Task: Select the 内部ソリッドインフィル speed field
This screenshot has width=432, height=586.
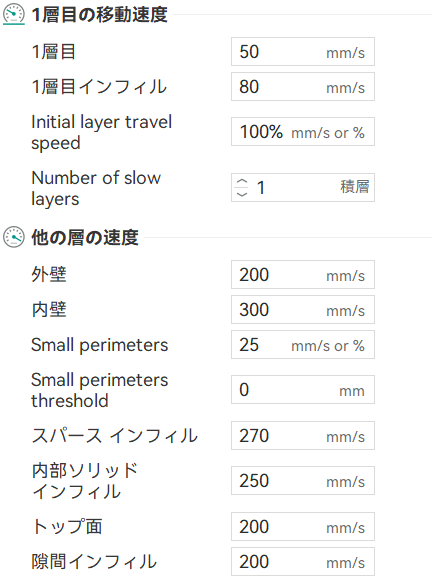Action: tap(303, 481)
